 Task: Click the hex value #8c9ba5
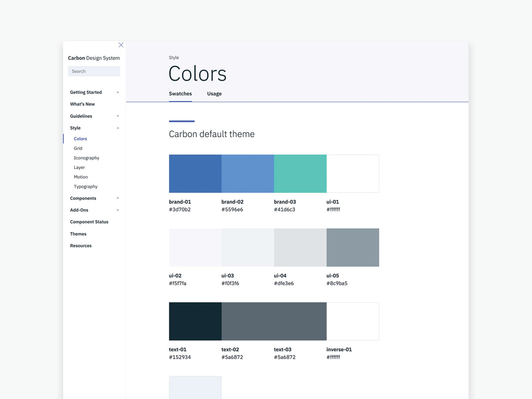[337, 284]
